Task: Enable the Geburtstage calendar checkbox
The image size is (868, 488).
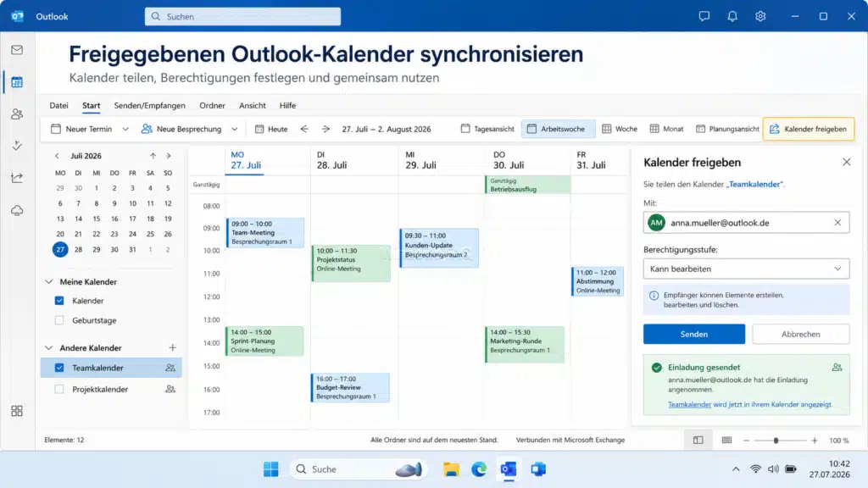Action: [x=59, y=319]
